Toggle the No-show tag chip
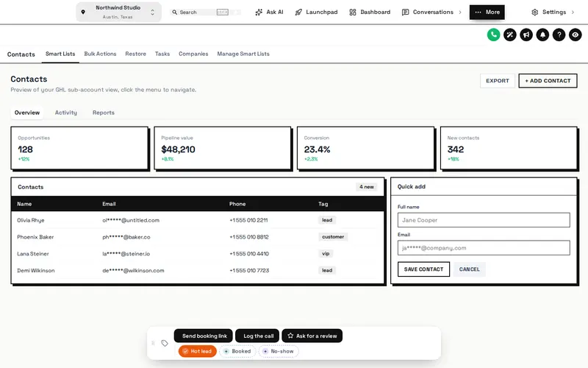 [279, 351]
